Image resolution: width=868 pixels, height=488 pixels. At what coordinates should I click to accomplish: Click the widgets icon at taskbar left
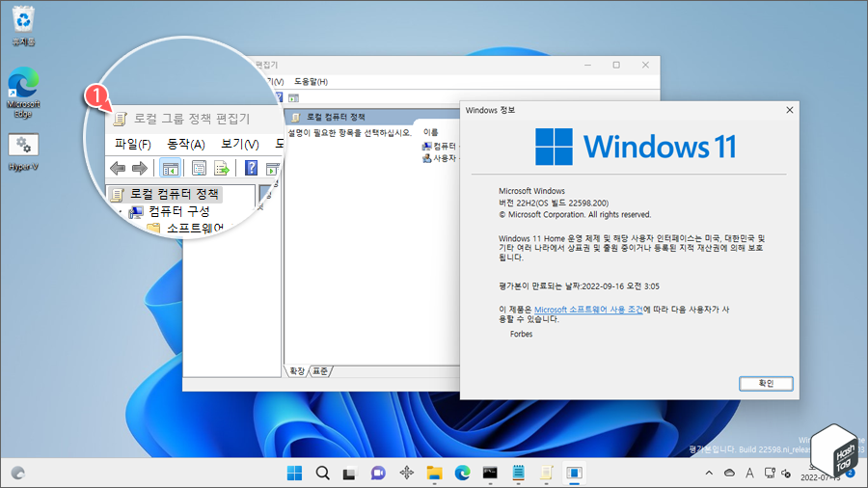click(x=17, y=474)
